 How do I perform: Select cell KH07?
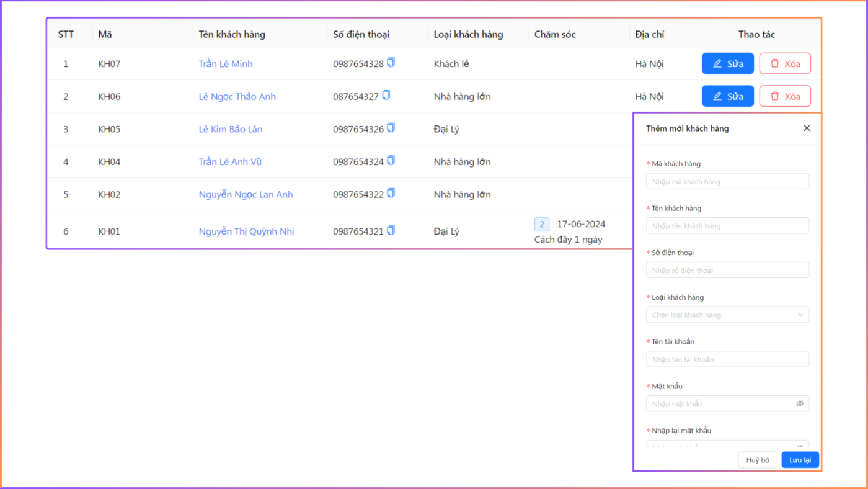click(109, 64)
